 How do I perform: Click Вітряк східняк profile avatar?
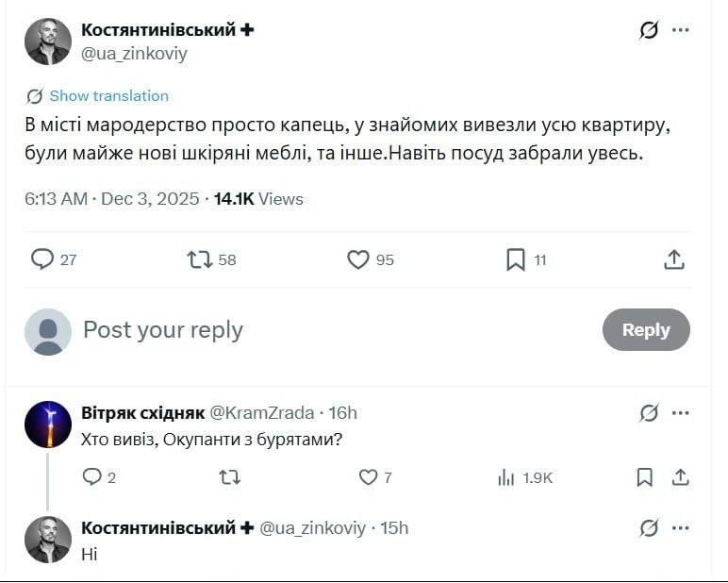click(48, 425)
